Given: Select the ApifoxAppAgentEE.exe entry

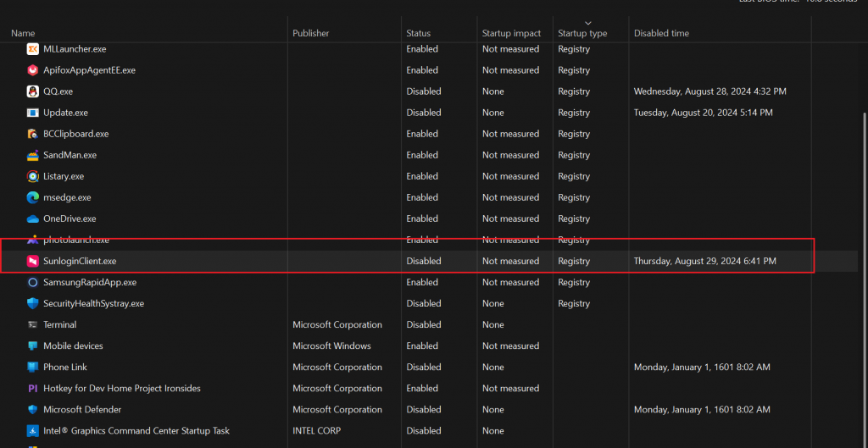Looking at the screenshot, I should point(89,70).
